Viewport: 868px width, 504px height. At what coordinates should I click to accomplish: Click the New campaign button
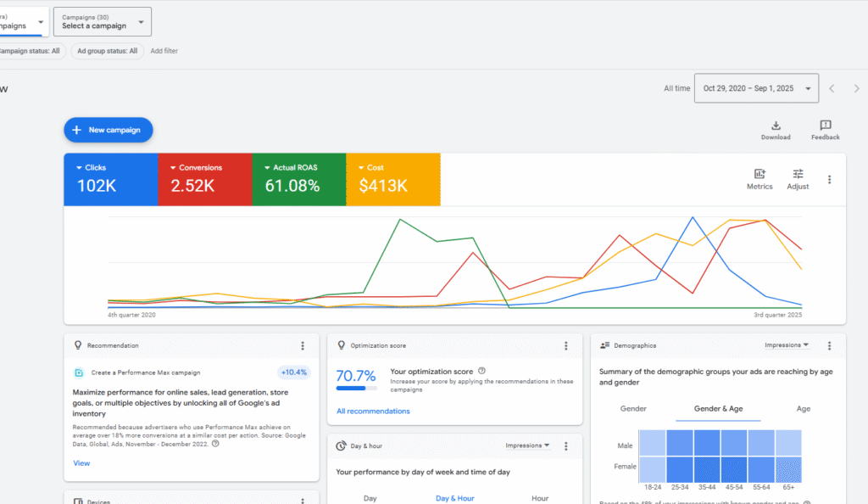pos(108,129)
